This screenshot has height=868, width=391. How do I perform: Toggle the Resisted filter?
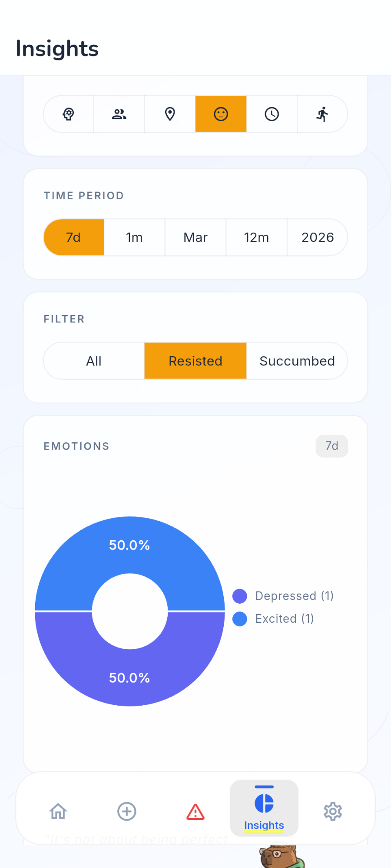coord(195,361)
